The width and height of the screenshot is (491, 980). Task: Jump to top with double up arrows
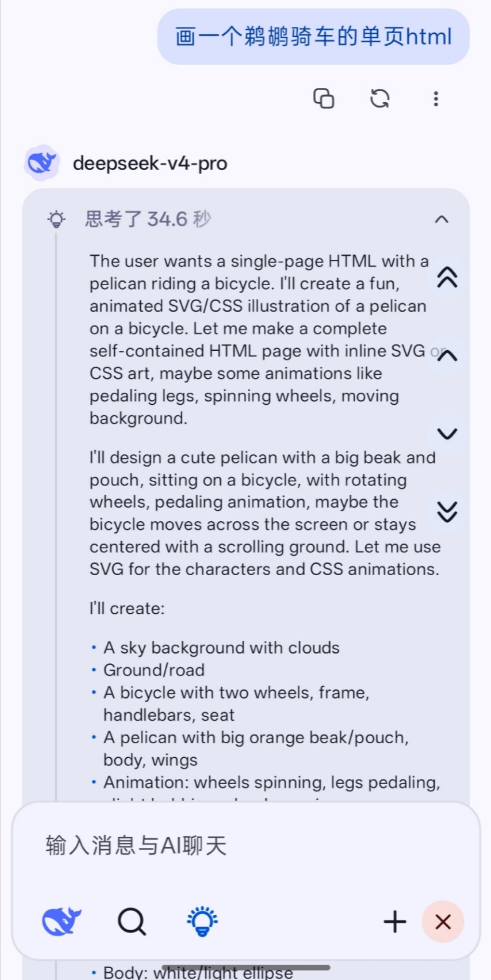[447, 277]
